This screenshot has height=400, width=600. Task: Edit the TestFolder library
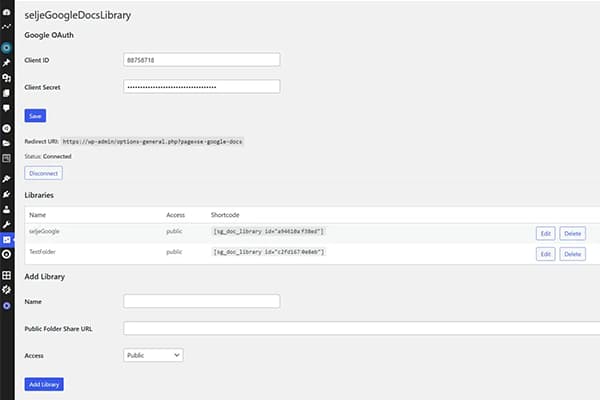coord(546,254)
